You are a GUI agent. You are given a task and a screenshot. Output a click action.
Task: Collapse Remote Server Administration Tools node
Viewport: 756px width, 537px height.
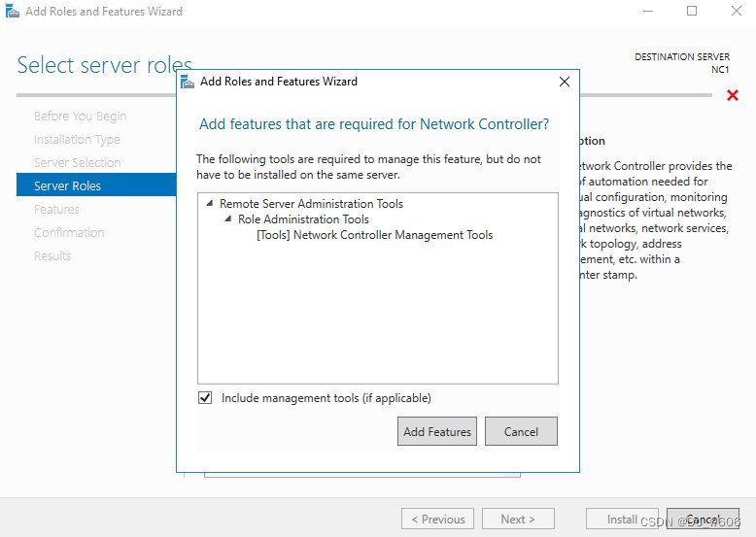[x=210, y=203]
